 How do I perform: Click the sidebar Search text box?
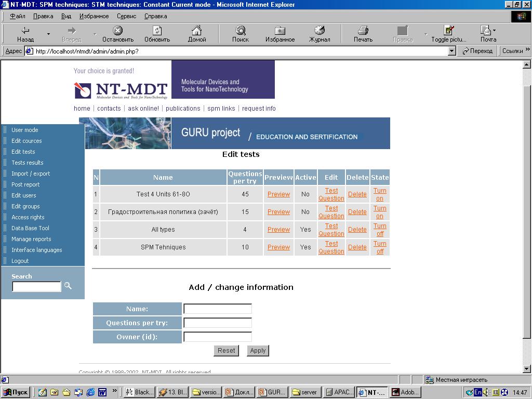pyautogui.click(x=37, y=286)
